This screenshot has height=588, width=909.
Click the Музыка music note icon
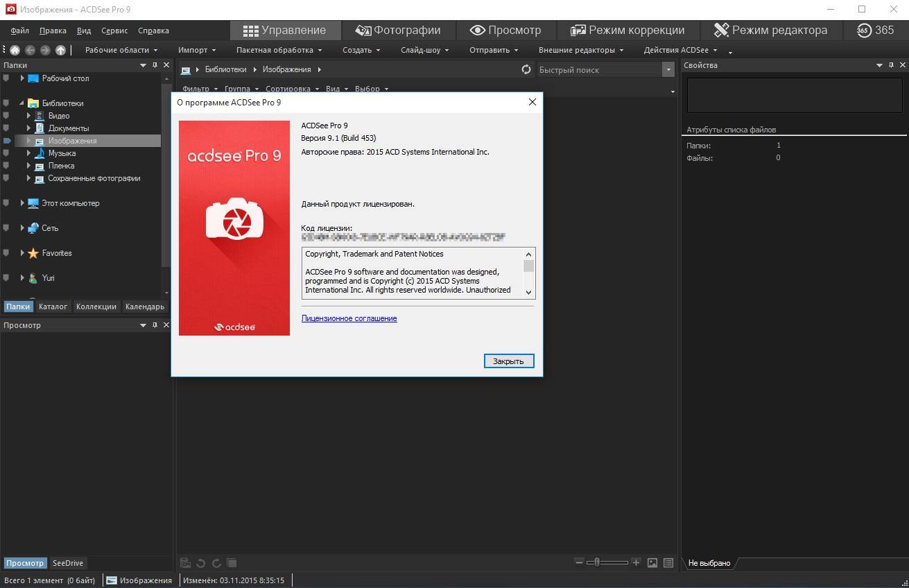pyautogui.click(x=40, y=153)
